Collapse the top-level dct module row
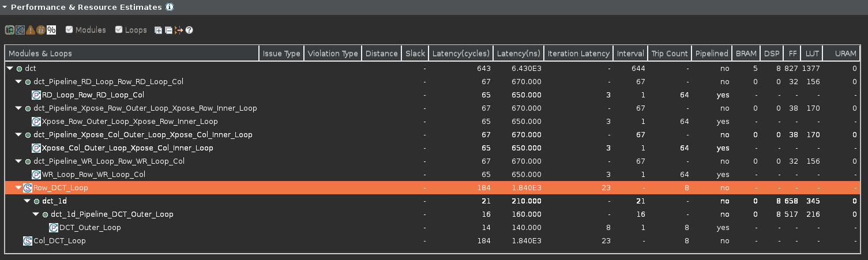 coord(10,69)
